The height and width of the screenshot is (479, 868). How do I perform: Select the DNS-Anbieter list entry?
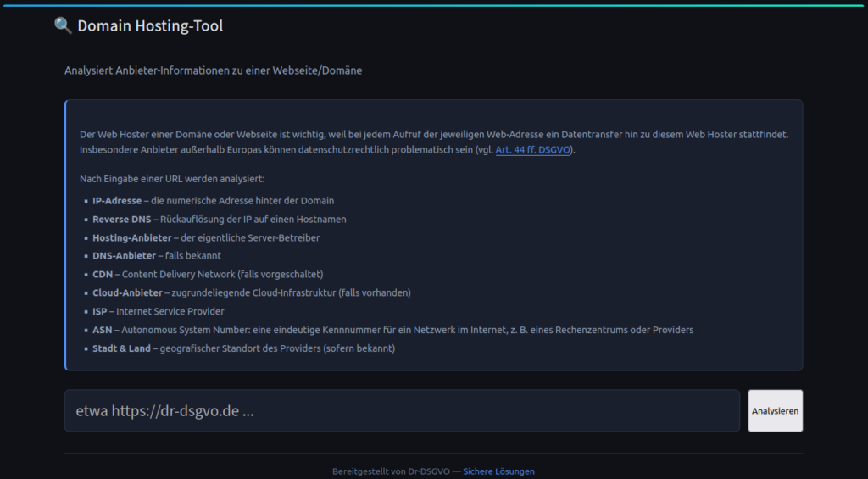coord(124,256)
